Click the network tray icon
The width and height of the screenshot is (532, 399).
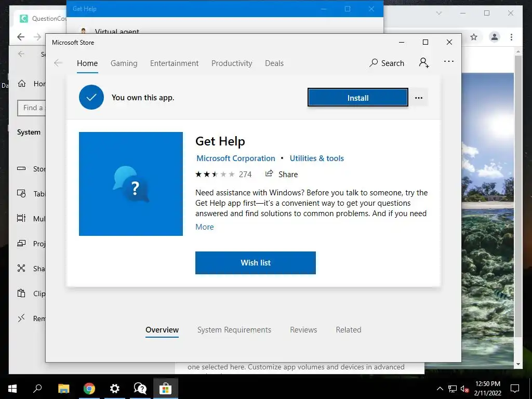click(453, 389)
